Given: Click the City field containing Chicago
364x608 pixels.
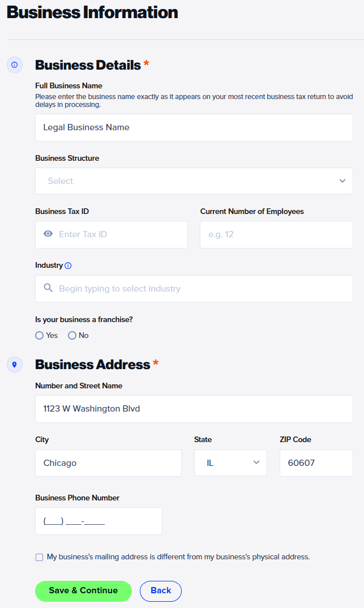Looking at the screenshot, I should [x=108, y=463].
